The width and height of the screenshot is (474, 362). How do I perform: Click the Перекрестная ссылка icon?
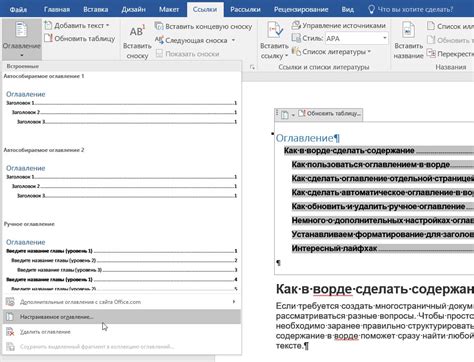click(431, 53)
